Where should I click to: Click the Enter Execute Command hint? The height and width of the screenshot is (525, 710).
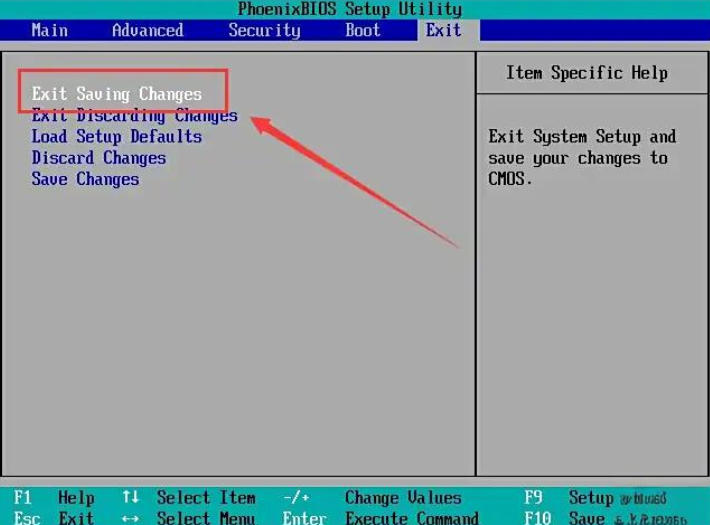pyautogui.click(x=381, y=518)
